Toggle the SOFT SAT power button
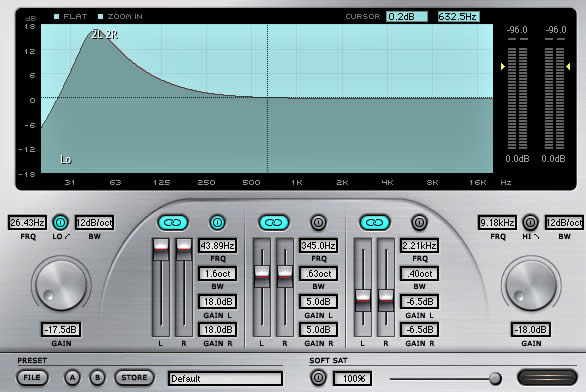Image resolution: width=586 pixels, height=392 pixels. point(318,378)
